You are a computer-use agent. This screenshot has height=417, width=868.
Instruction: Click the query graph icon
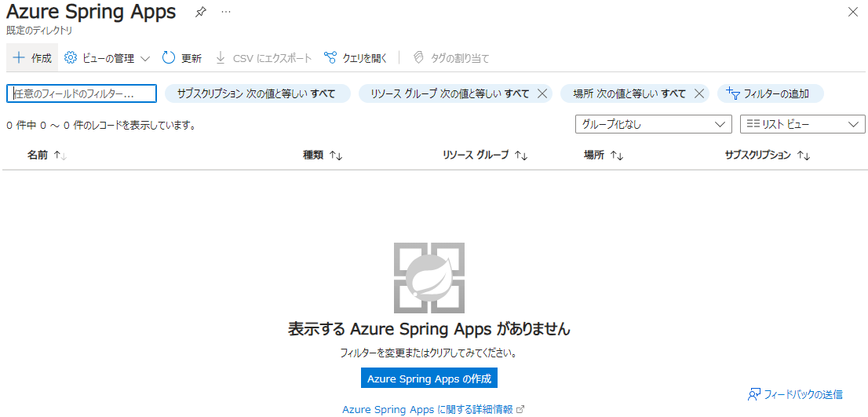tap(330, 57)
